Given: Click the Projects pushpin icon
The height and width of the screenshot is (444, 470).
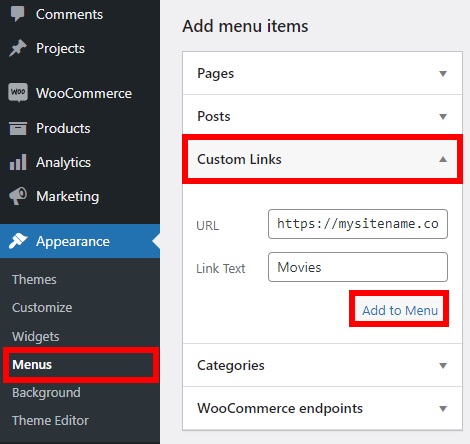Looking at the screenshot, I should point(18,48).
